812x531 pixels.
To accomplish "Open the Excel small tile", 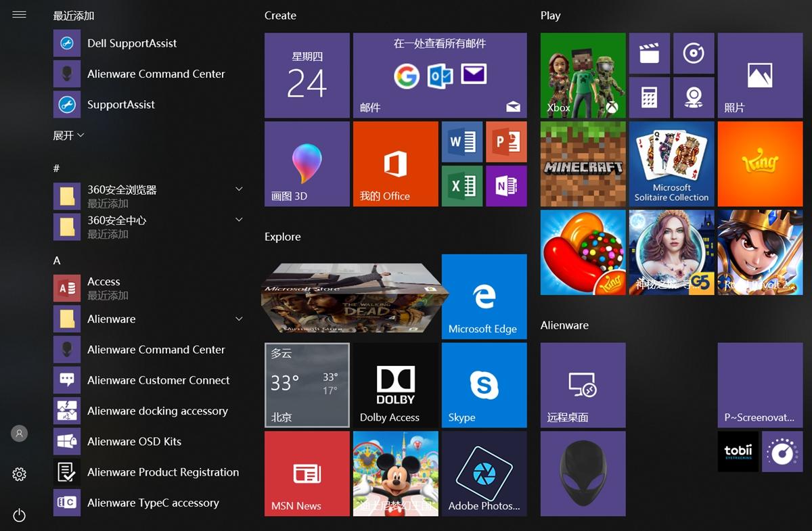I will coord(462,185).
